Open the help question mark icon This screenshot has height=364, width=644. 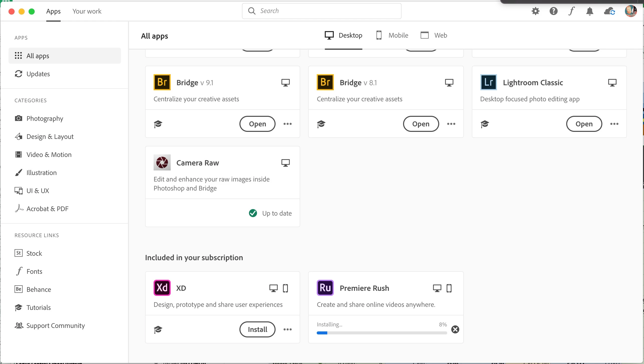[553, 11]
